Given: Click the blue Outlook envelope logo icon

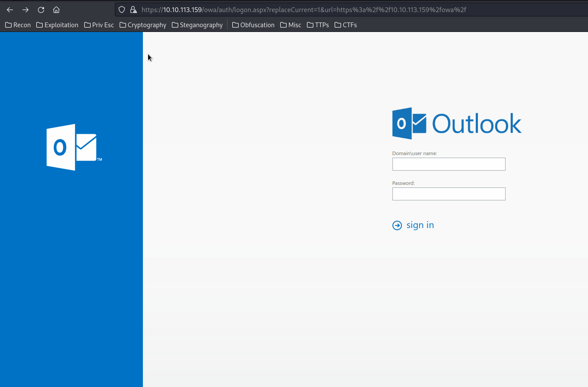Looking at the screenshot, I should 409,124.
